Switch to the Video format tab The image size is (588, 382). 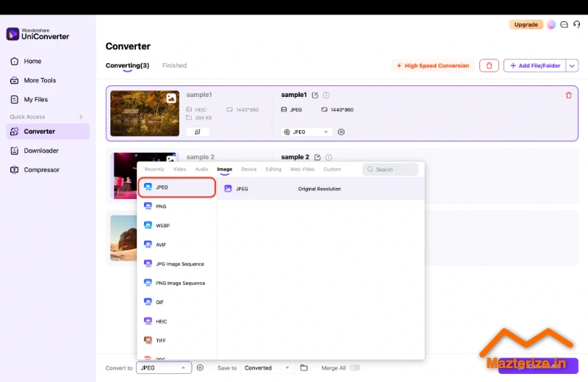[179, 169]
